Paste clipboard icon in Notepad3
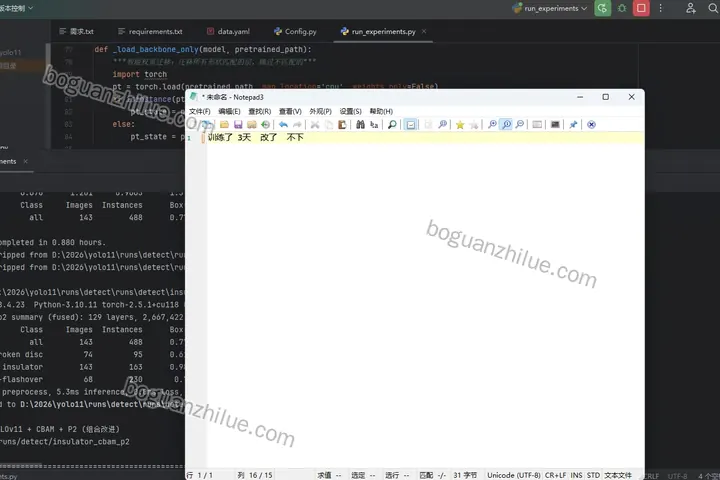This screenshot has width=720, height=480. pos(342,124)
